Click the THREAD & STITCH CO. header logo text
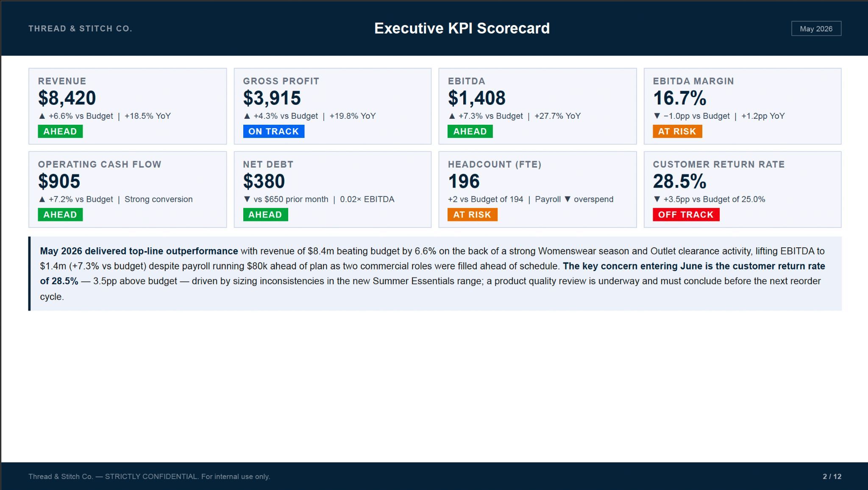 coord(80,28)
